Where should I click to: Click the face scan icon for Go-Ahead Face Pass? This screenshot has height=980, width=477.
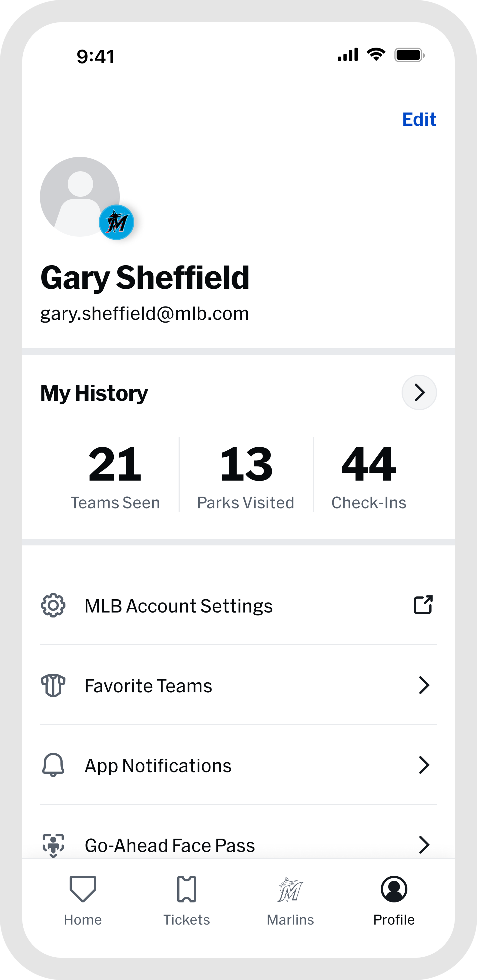(53, 845)
